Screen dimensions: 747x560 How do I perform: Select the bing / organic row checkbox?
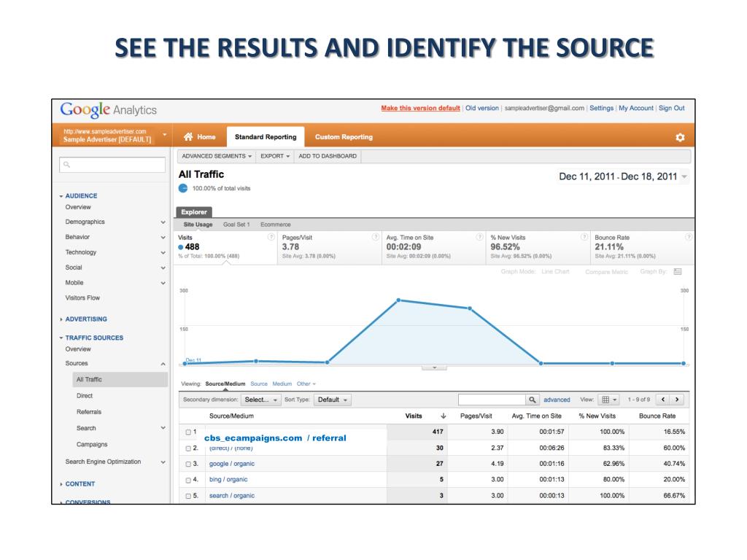[188, 480]
